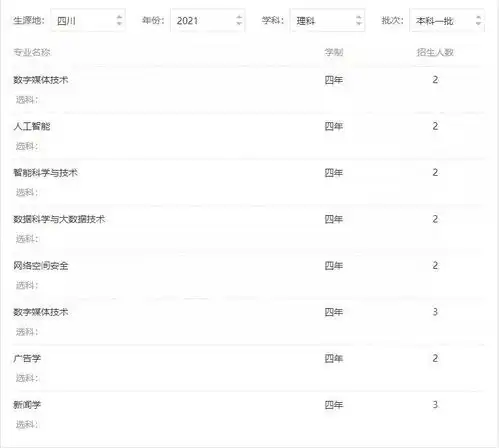499x448 pixels.
Task: Open the 年份 dropdown showing 2021
Action: pos(208,21)
